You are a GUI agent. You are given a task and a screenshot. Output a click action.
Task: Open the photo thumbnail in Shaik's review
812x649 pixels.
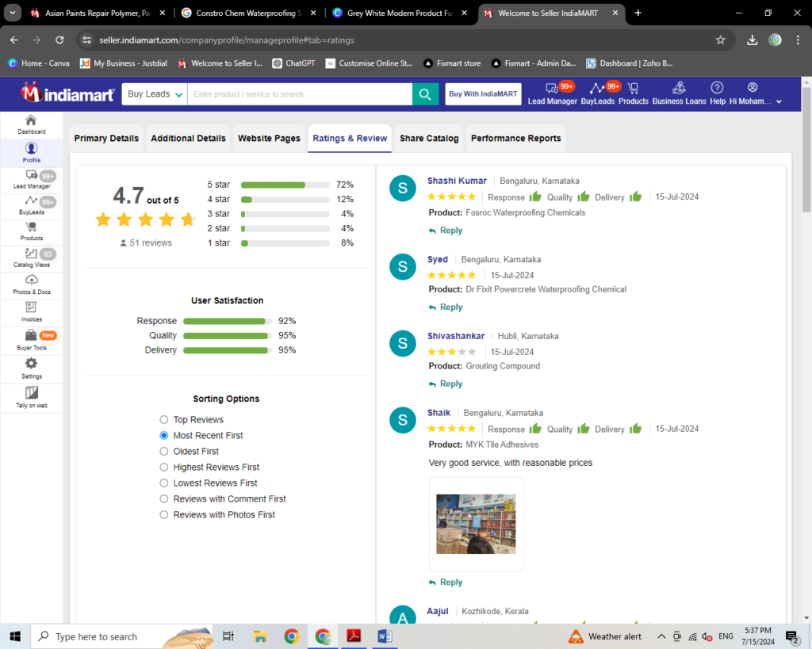[x=476, y=524]
